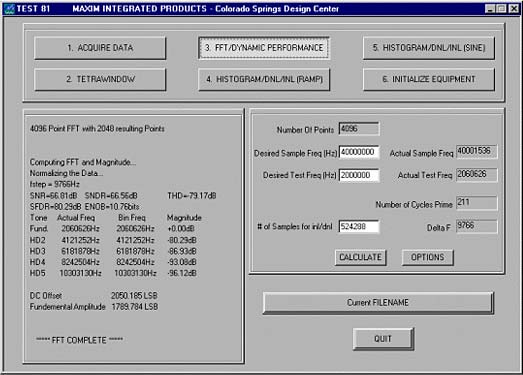The image size is (523, 375).
Task: Click the DC Offset value 2050.185 LSB
Action: tap(134, 296)
